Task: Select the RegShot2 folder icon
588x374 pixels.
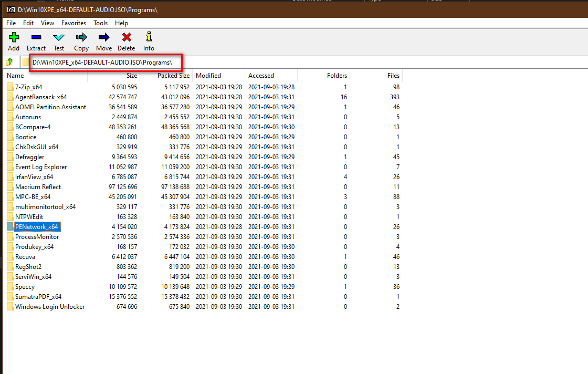Action: tap(10, 267)
